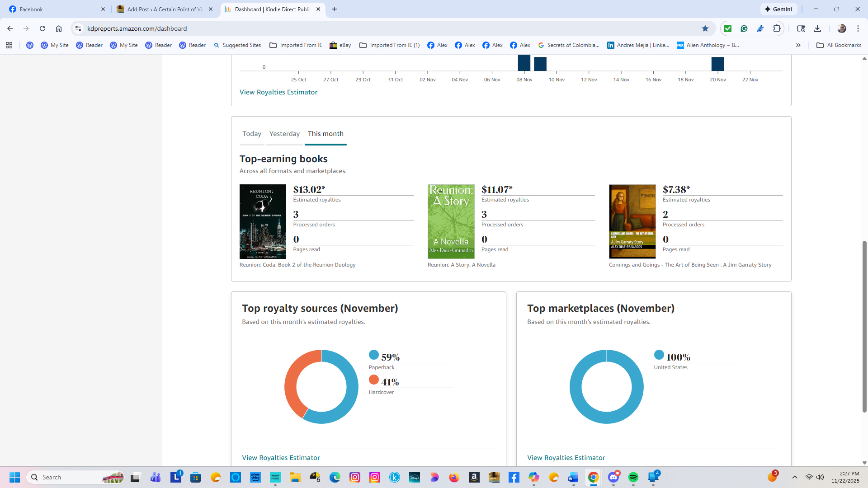Open the Chrome extensions puzzle icon

[777, 28]
